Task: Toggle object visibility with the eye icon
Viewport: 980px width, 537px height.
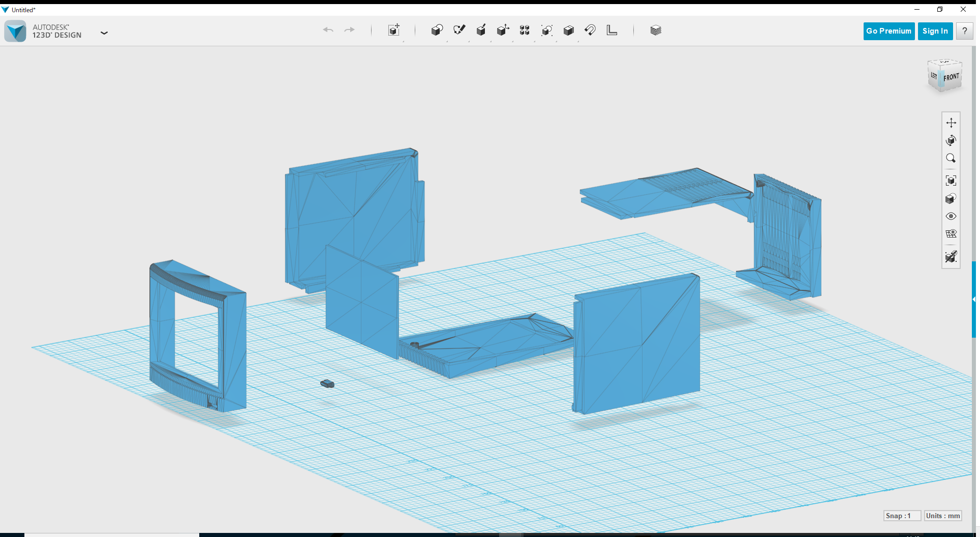Action: (x=951, y=216)
